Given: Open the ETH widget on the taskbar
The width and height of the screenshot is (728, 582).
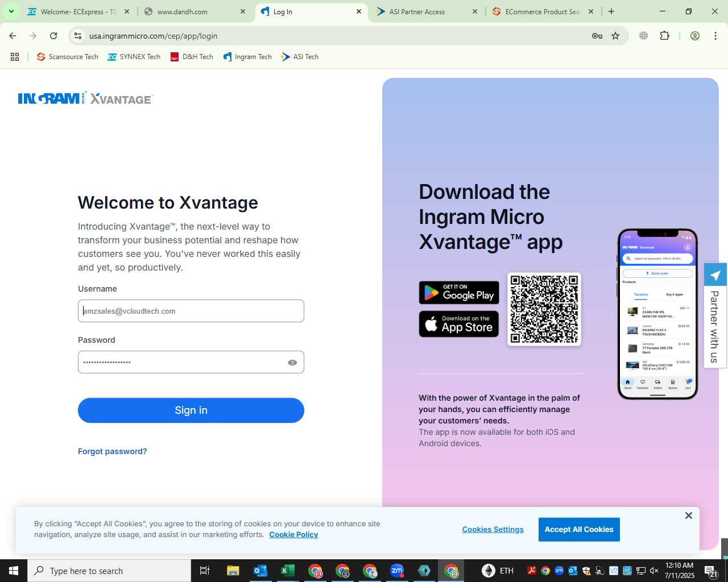Looking at the screenshot, I should click(498, 571).
